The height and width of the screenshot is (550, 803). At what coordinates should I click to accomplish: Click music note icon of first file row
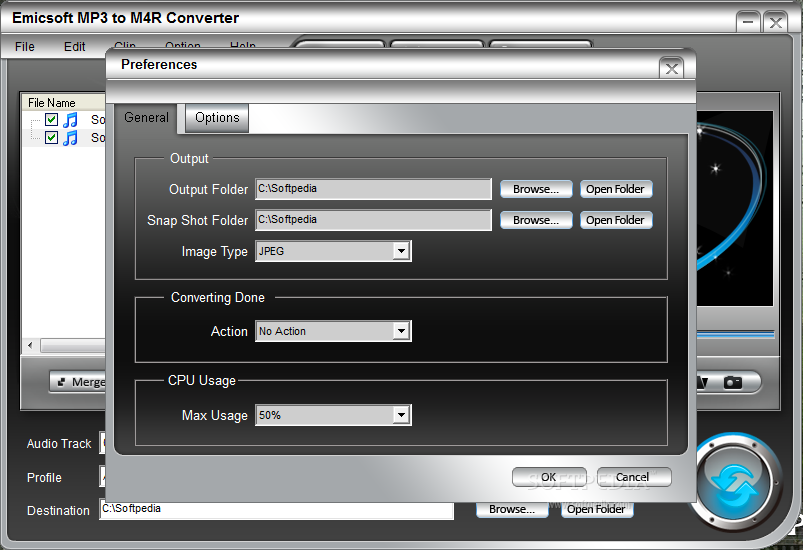tap(70, 120)
